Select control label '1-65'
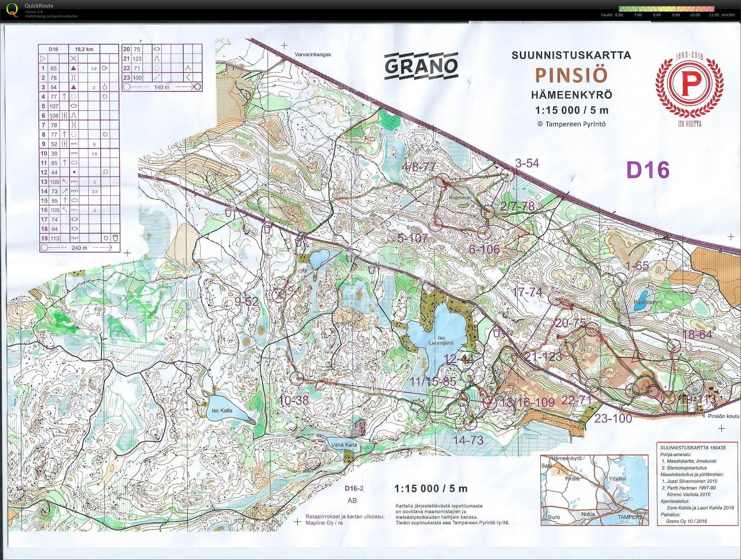The image size is (741, 560). point(637,266)
